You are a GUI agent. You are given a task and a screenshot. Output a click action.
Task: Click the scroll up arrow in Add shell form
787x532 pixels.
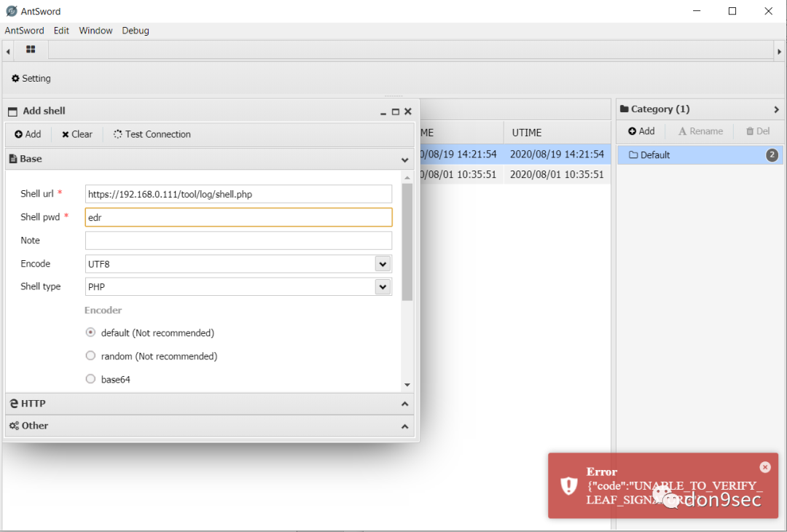point(407,178)
